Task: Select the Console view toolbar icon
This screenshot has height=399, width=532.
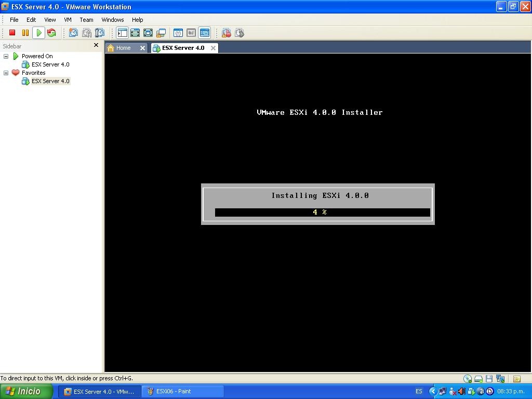Action: (204, 33)
